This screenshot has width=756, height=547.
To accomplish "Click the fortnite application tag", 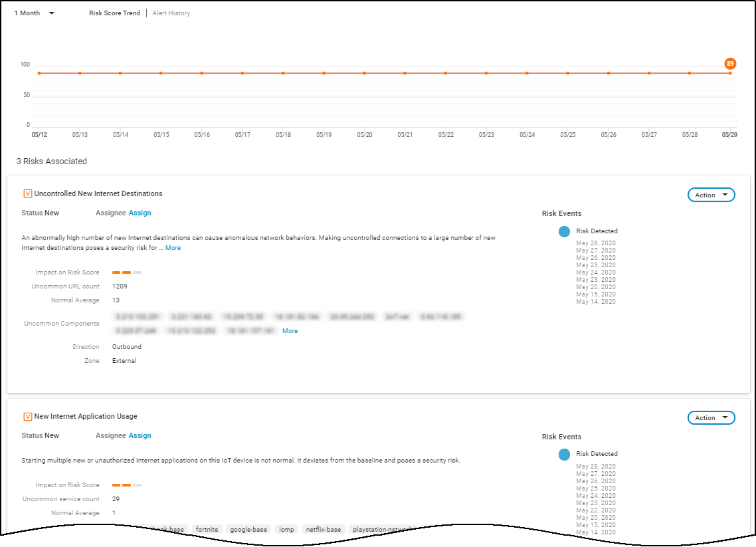I will pos(207,530).
